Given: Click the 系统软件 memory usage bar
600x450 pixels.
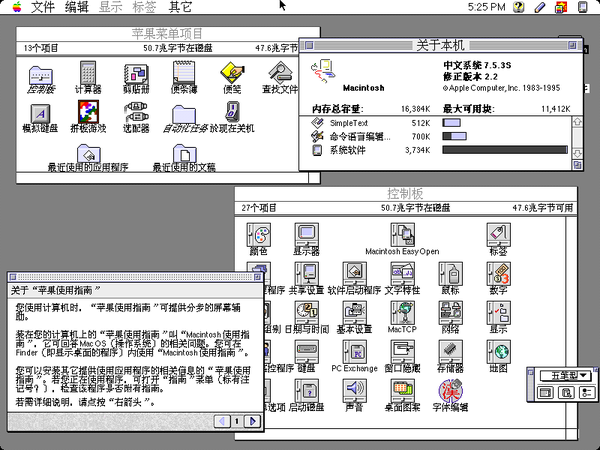Looking at the screenshot, I should pyautogui.click(x=505, y=150).
